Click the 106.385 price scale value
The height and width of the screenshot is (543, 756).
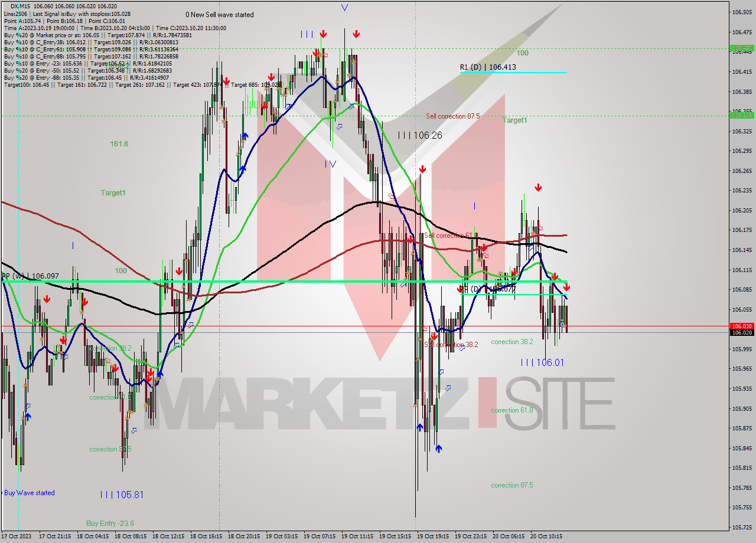pos(742,91)
